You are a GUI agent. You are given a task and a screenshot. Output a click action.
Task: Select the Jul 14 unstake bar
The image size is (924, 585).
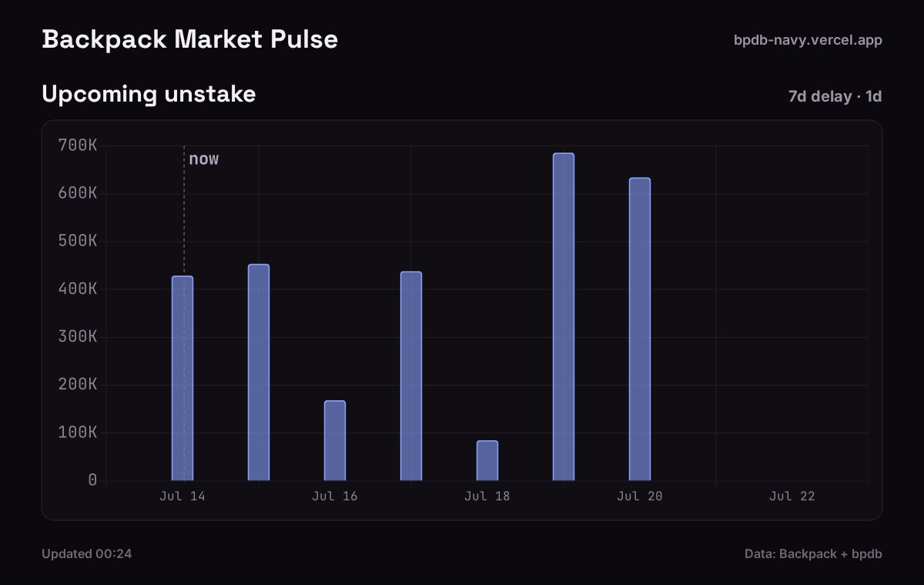182,378
